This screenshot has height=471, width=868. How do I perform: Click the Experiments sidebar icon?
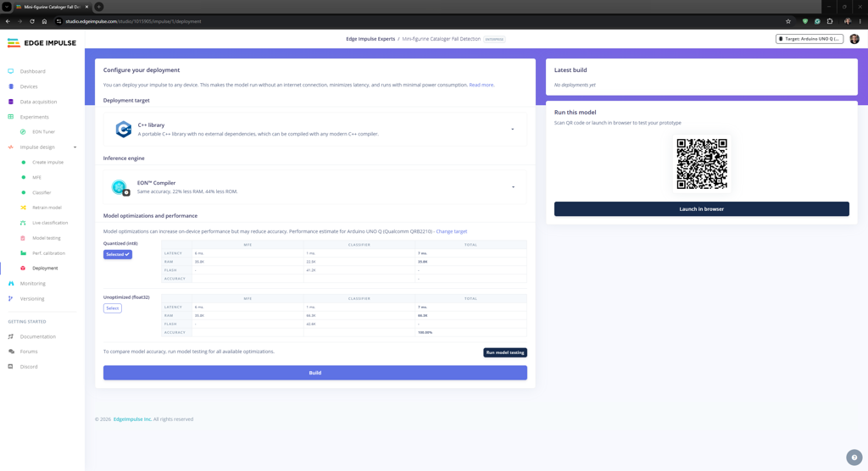[x=10, y=117]
